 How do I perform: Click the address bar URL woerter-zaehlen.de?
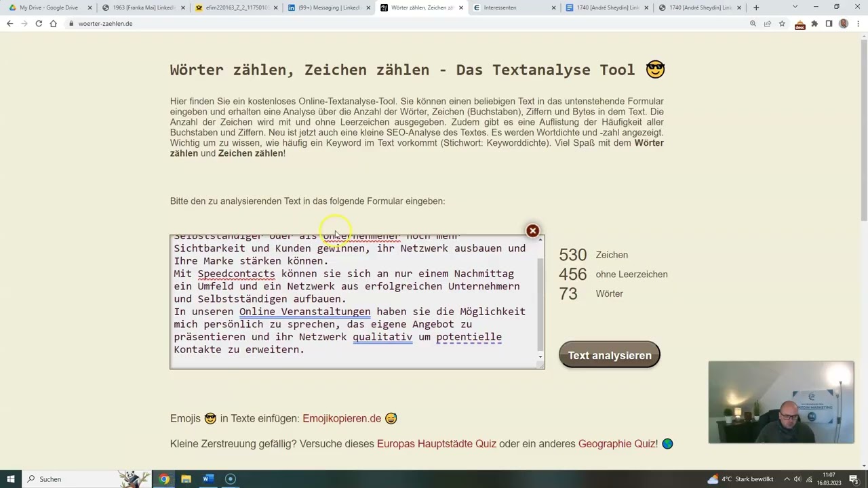pos(105,23)
